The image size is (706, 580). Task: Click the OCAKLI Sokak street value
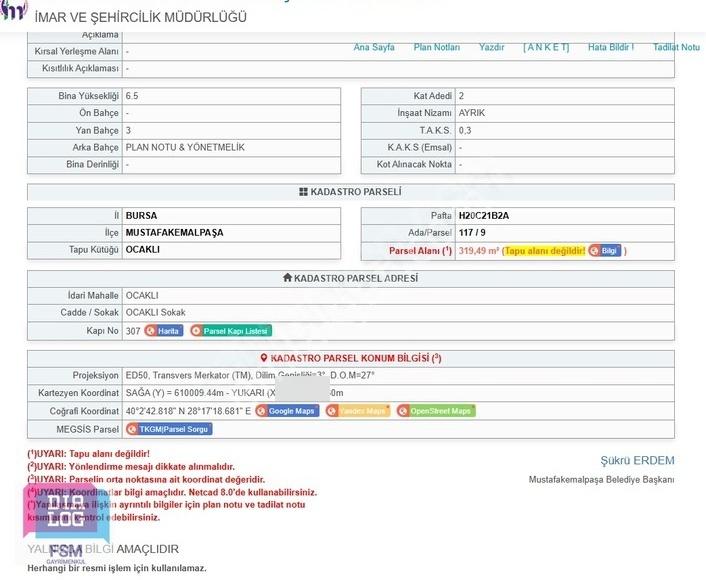tap(155, 313)
